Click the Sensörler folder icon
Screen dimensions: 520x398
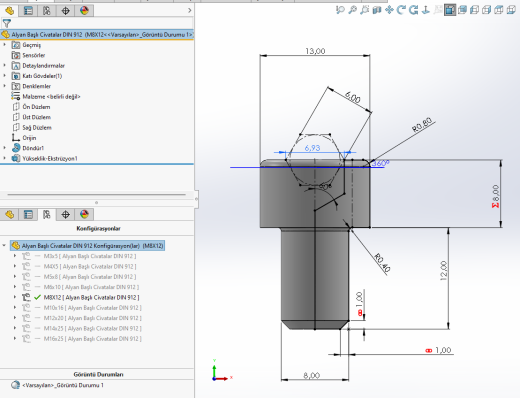coord(16,55)
